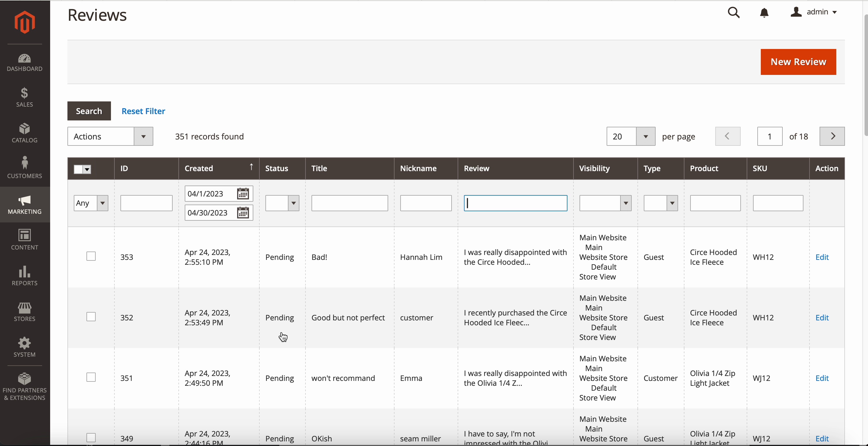Screen dimensions: 868x446
Task: Click the notifications bell icon
Action: click(764, 13)
